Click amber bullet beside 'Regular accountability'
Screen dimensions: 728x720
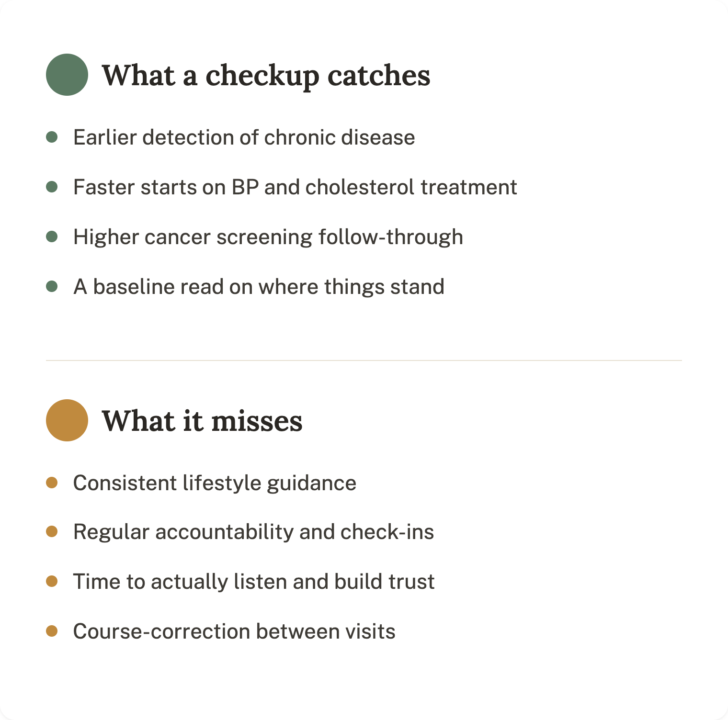pos(52,532)
